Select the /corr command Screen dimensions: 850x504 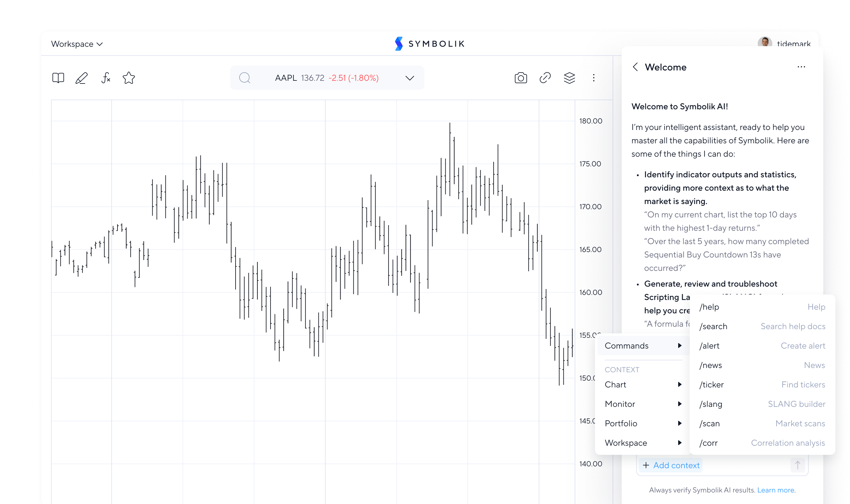point(762,443)
